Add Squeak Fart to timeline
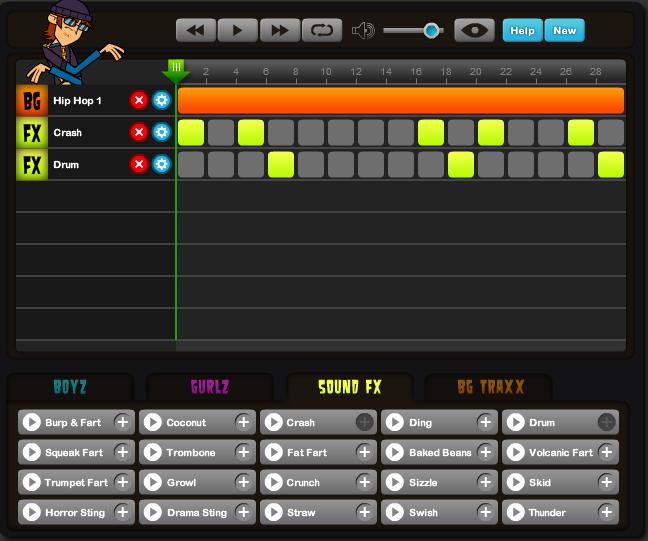The height and width of the screenshot is (541, 648). [x=122, y=453]
